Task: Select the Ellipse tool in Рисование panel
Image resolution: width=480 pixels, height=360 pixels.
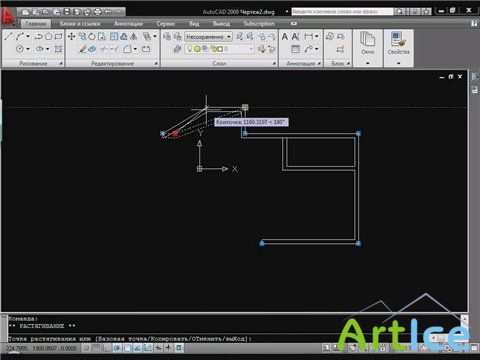Action: (x=39, y=49)
